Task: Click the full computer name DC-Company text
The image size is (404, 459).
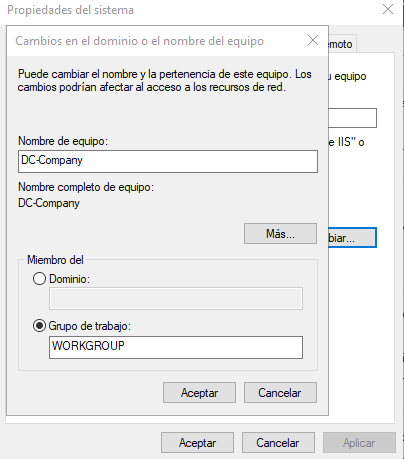Action: point(49,203)
